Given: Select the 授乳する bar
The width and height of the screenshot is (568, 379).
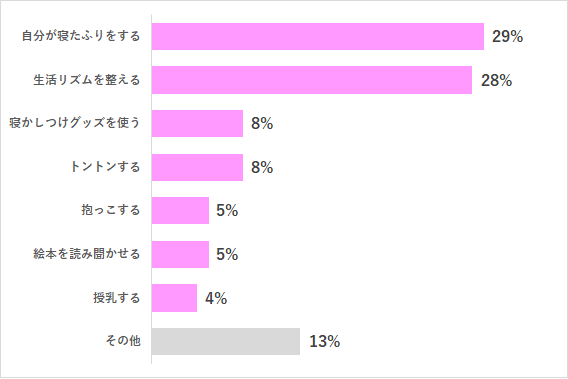Looking at the screenshot, I should [x=174, y=298].
